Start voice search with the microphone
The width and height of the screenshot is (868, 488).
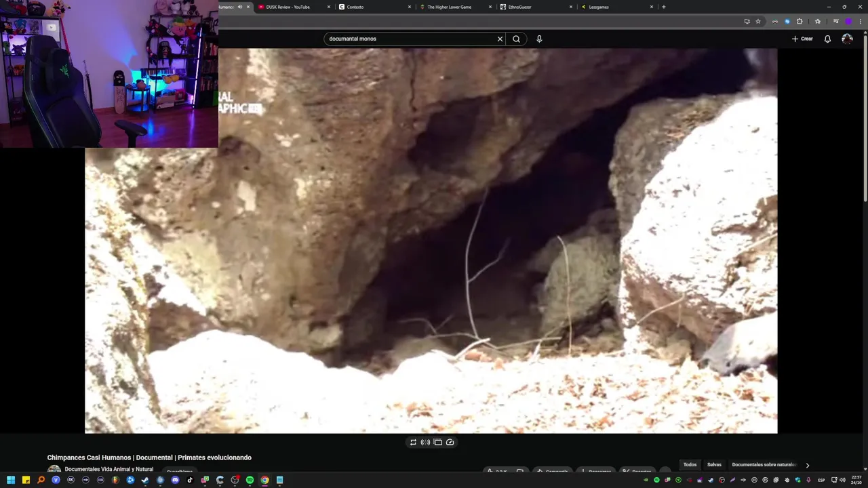[539, 39]
